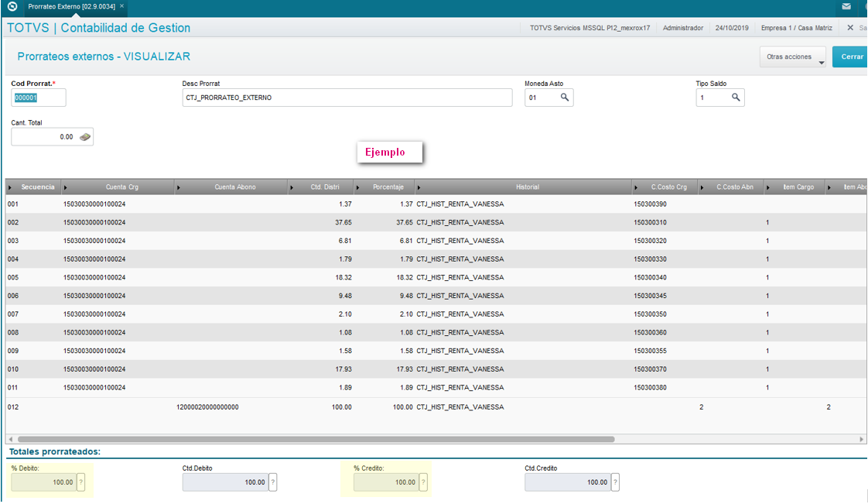Click the help ? beside % Credito
The image size is (868, 504).
(x=423, y=482)
